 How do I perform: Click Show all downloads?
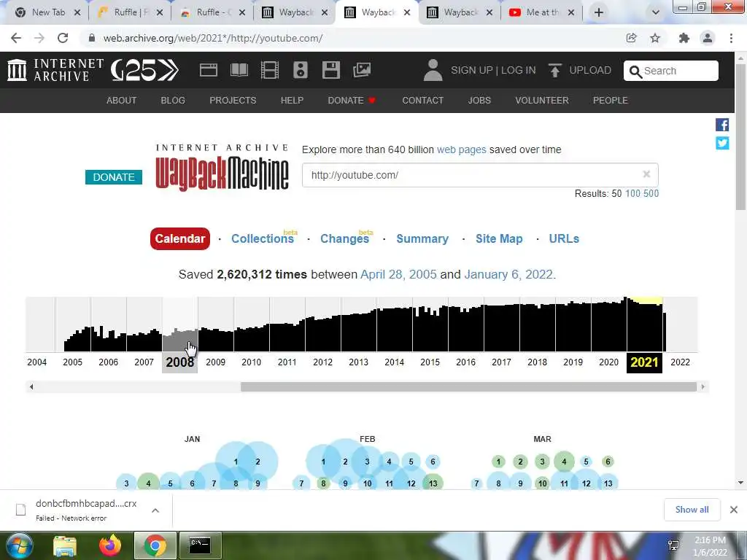pyautogui.click(x=692, y=510)
